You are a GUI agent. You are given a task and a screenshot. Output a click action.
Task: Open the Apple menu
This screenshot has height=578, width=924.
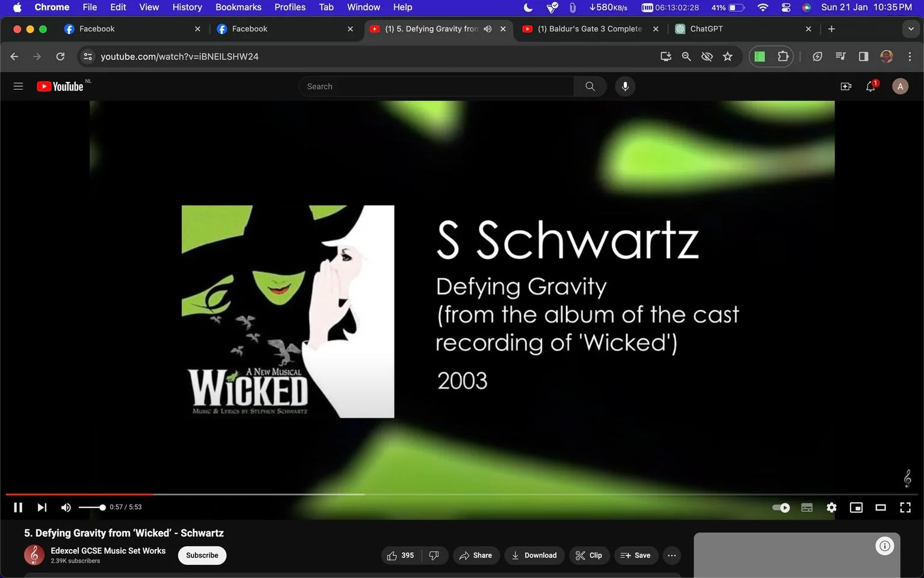tap(17, 7)
